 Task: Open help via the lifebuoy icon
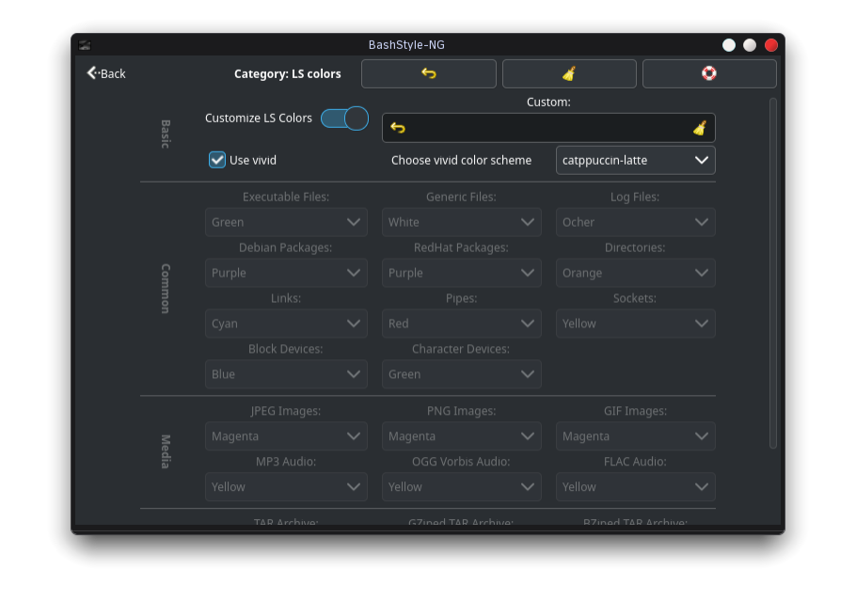709,73
